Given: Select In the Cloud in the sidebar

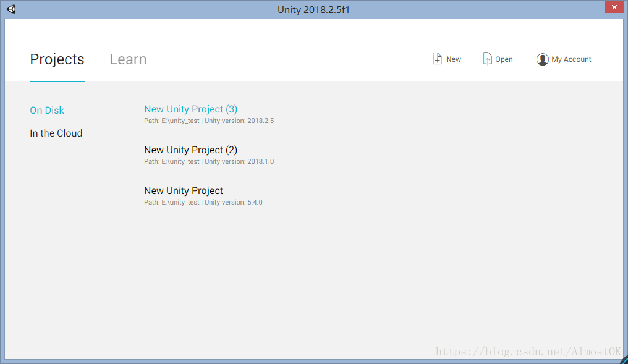Looking at the screenshot, I should click(x=56, y=133).
